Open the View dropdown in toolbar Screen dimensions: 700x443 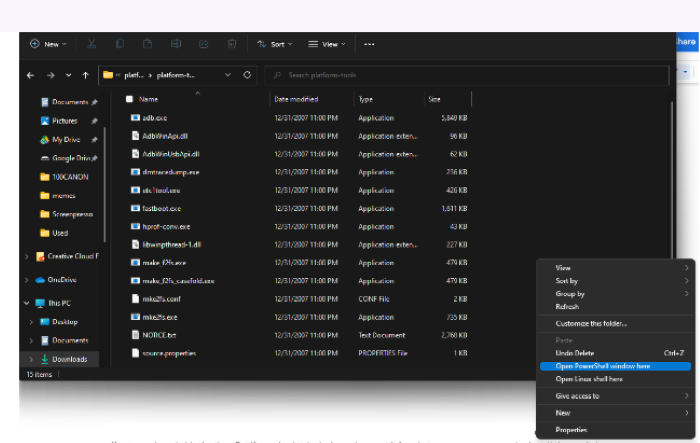[325, 44]
